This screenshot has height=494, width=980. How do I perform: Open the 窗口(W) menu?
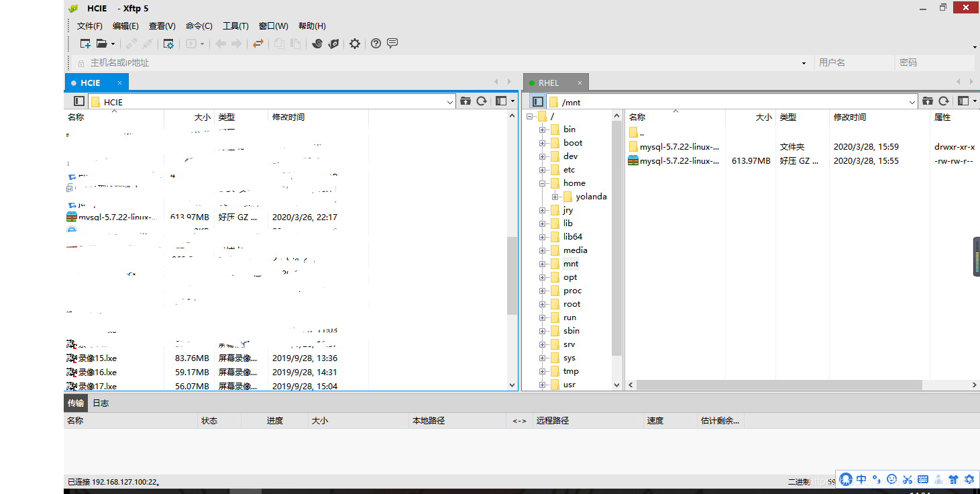click(x=274, y=26)
